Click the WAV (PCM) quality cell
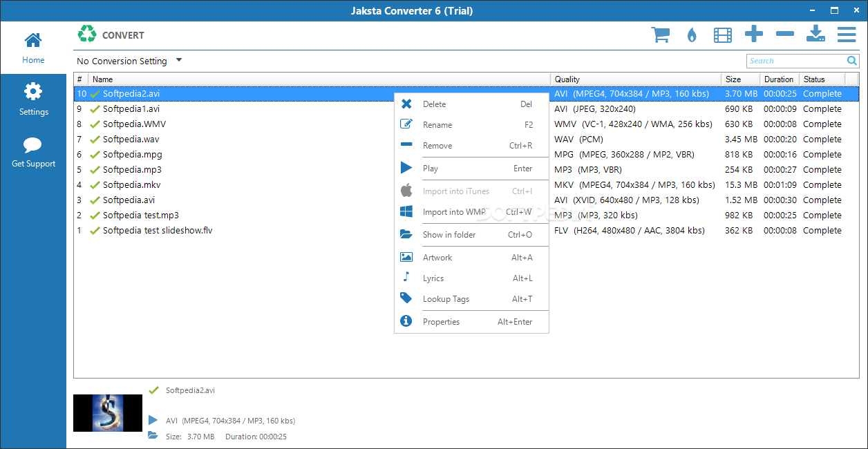Viewport: 868px width, 449px height. tap(578, 140)
